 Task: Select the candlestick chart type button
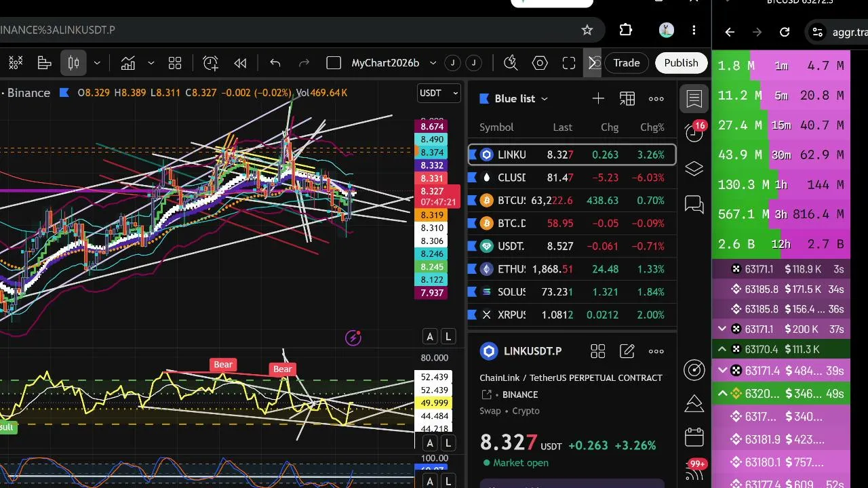point(74,63)
